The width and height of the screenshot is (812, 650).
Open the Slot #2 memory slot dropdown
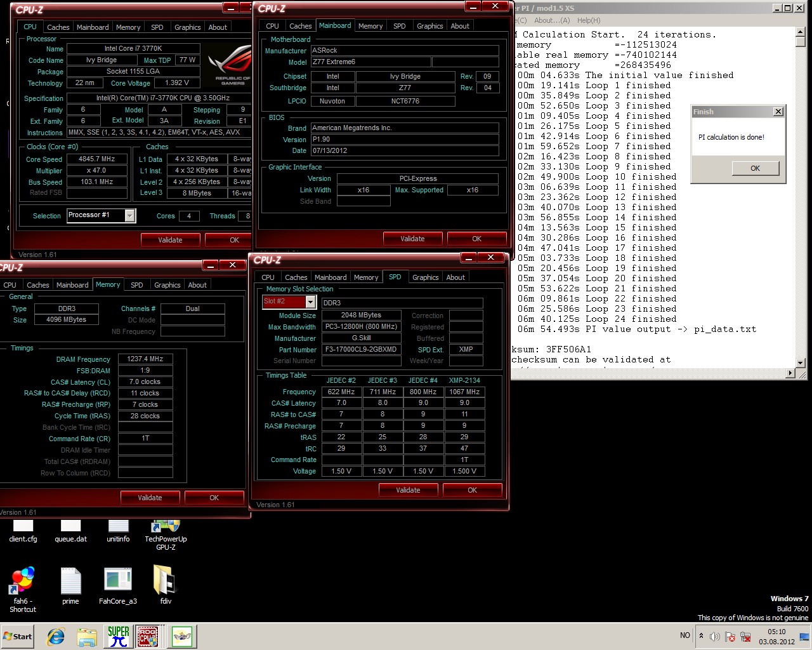pos(310,302)
